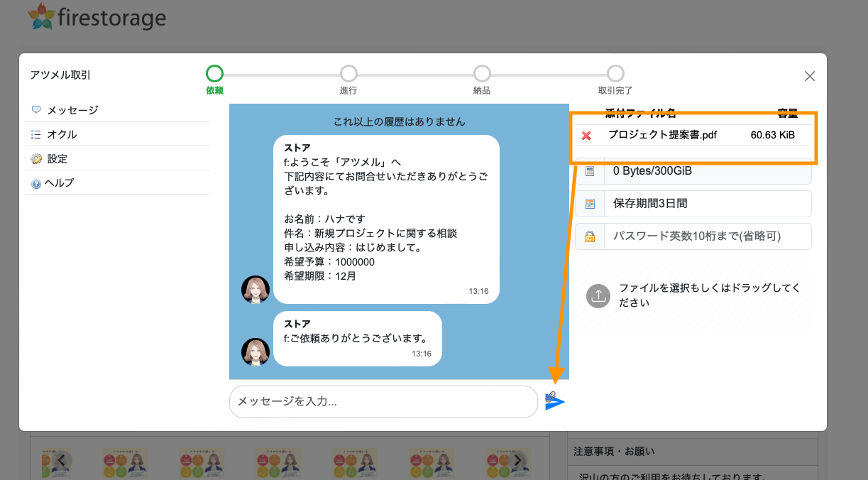Click the firestorage logo in the header

(97, 17)
